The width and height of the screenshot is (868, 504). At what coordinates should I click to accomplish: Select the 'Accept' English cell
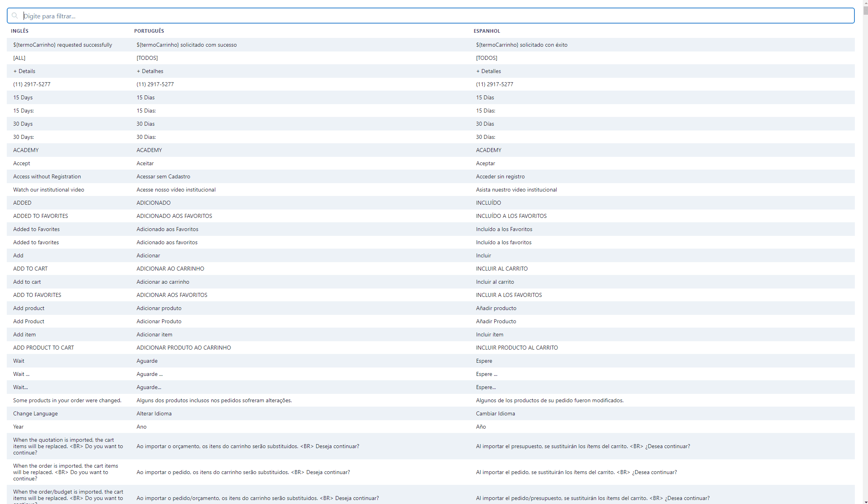pos(22,163)
